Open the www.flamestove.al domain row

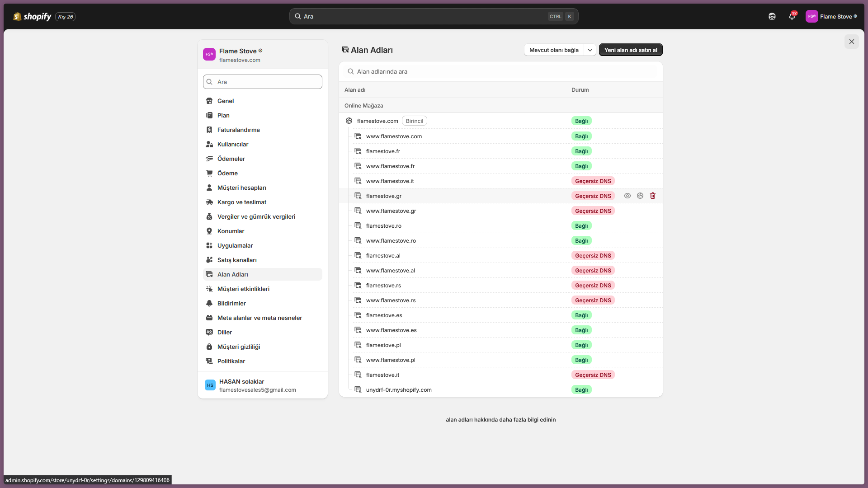(x=501, y=270)
